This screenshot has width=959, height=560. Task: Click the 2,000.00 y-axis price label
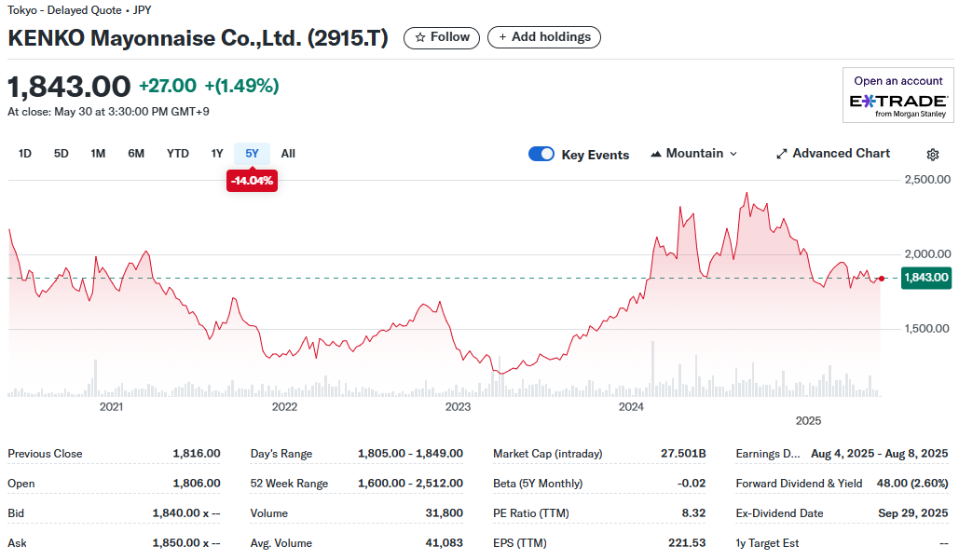pos(928,254)
